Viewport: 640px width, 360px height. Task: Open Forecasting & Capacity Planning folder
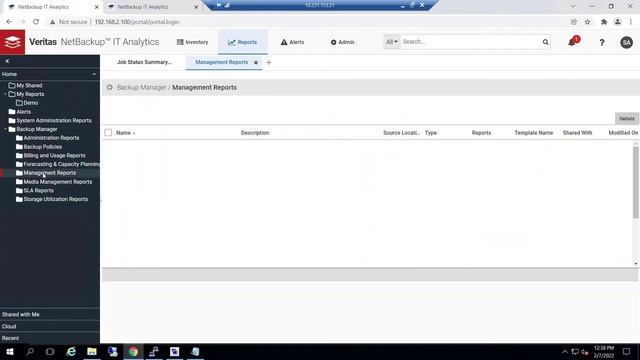tap(58, 164)
